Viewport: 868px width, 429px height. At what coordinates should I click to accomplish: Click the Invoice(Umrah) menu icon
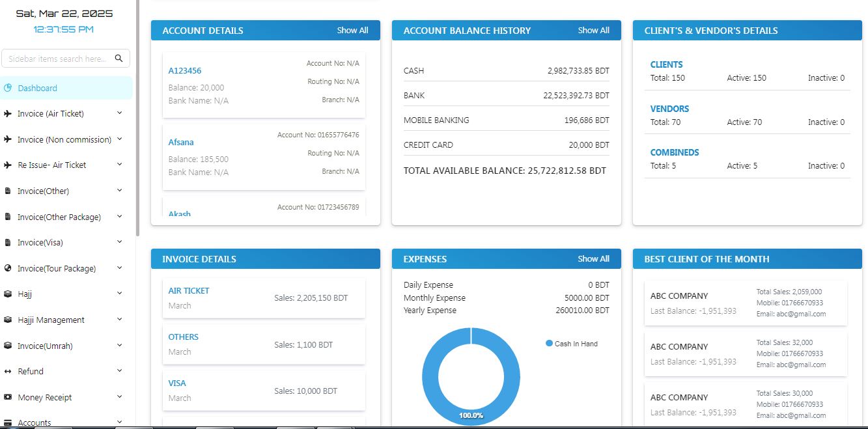pyautogui.click(x=8, y=346)
